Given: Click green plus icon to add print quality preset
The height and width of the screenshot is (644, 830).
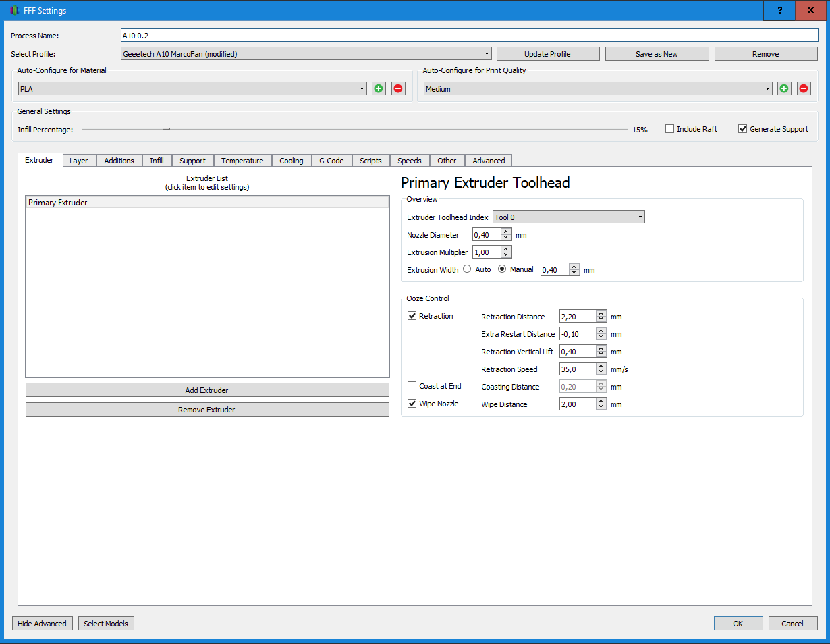Looking at the screenshot, I should [784, 88].
